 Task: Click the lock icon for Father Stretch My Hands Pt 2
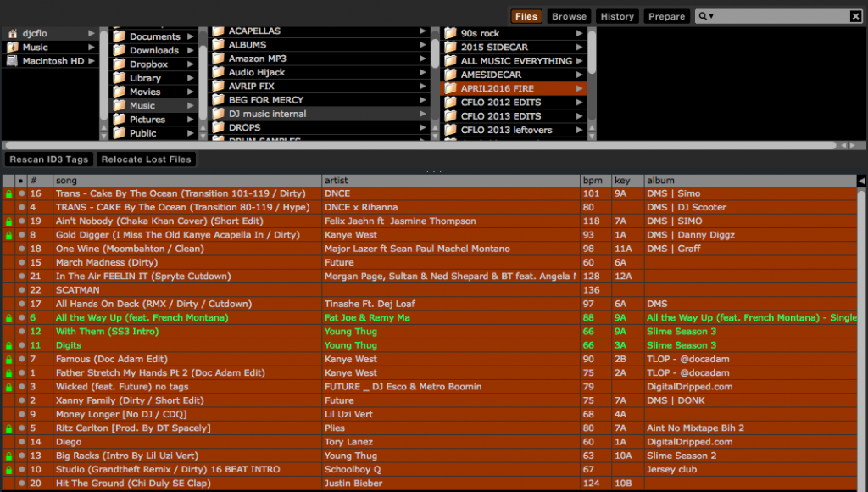[8, 373]
